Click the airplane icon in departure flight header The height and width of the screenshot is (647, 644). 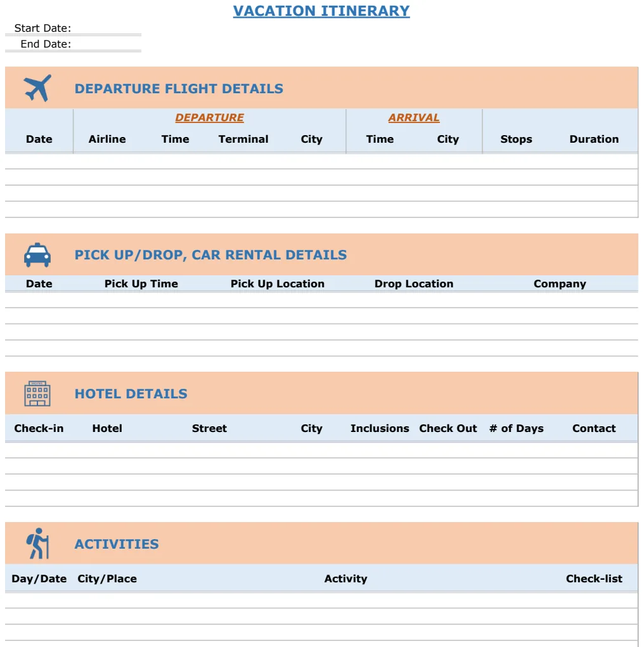pyautogui.click(x=37, y=88)
